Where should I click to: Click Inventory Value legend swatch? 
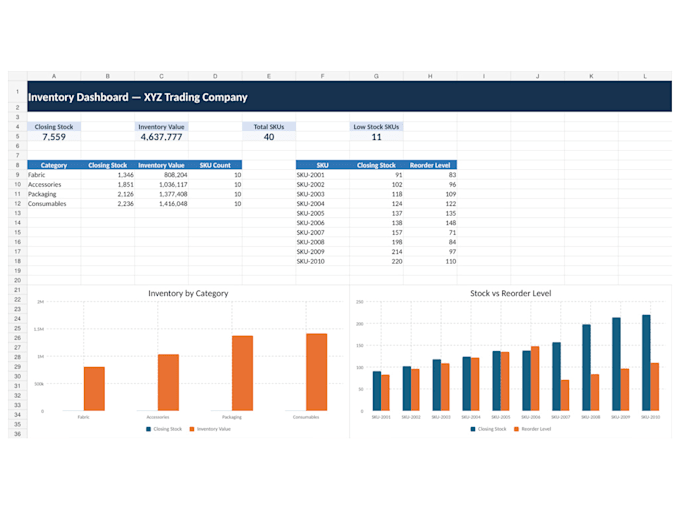pyautogui.click(x=192, y=429)
